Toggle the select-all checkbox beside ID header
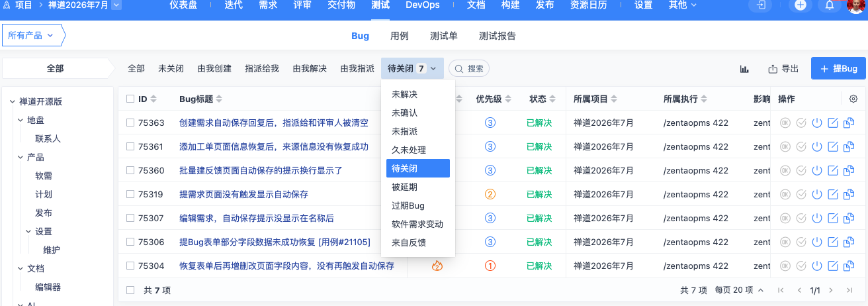868x306 pixels. point(130,99)
